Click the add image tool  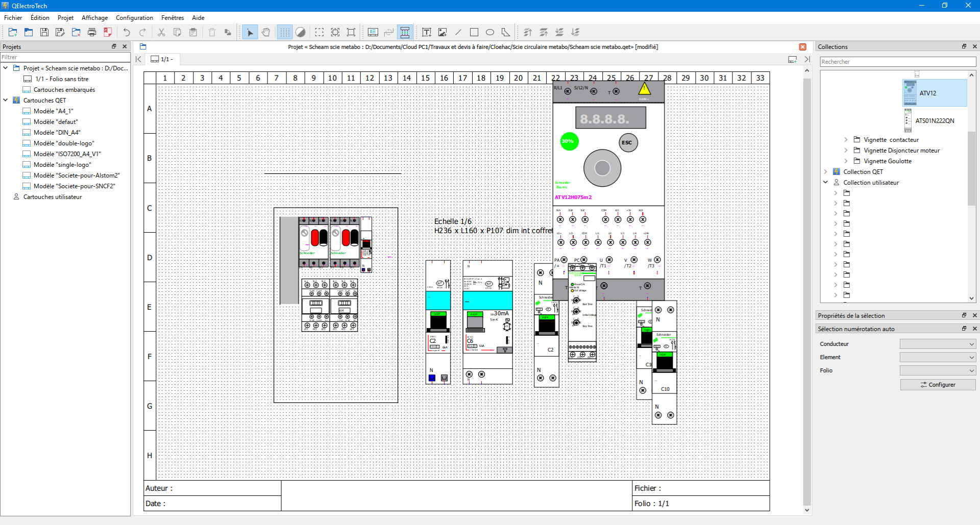(443, 33)
